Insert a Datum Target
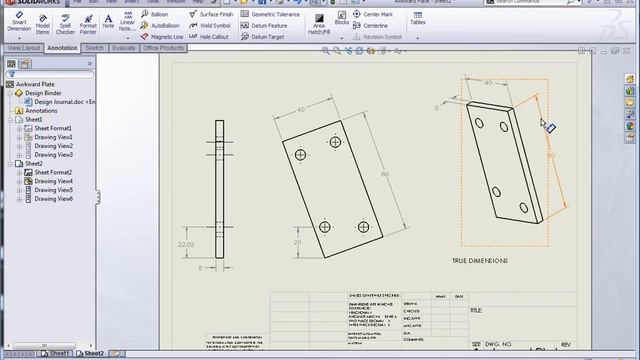 point(262,37)
